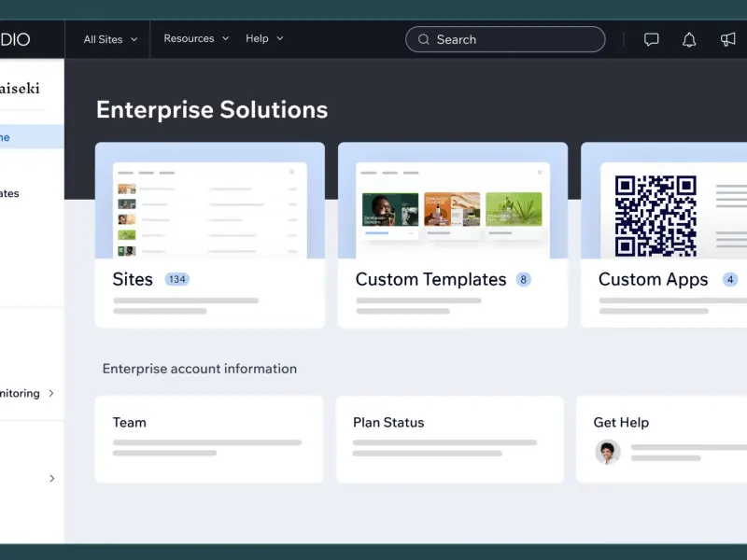
Task: Open the chat messages icon
Action: coord(651,39)
